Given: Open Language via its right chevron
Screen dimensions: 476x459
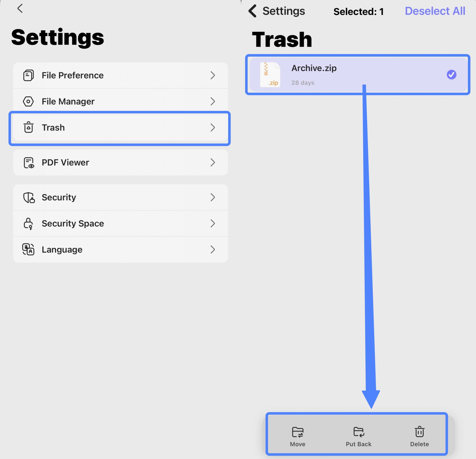Looking at the screenshot, I should click(213, 250).
